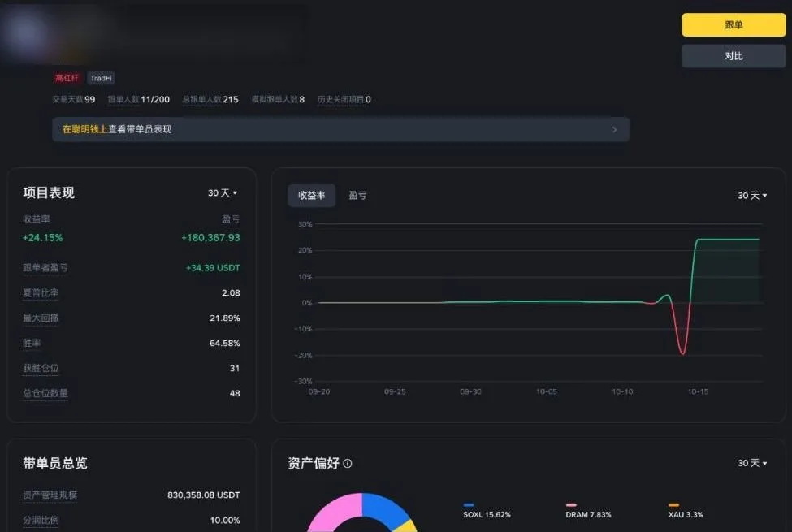
Task: Click the blurred trader avatar
Action: pyautogui.click(x=28, y=34)
